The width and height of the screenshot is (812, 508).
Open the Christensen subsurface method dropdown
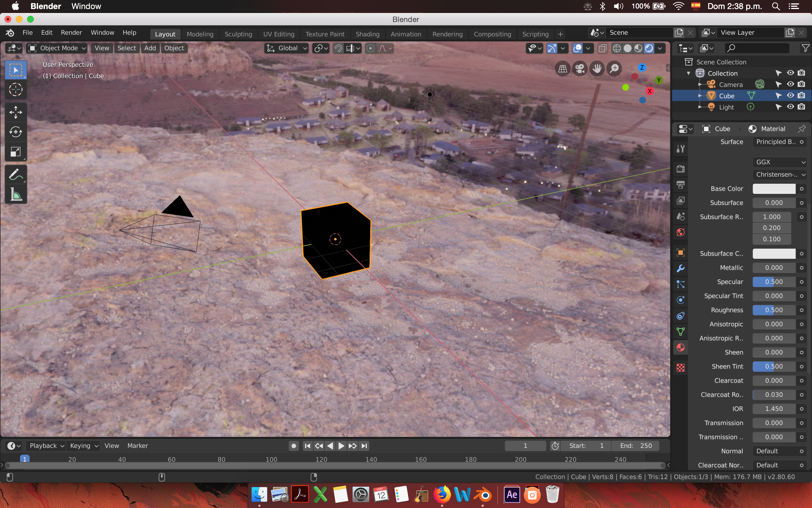coord(780,175)
